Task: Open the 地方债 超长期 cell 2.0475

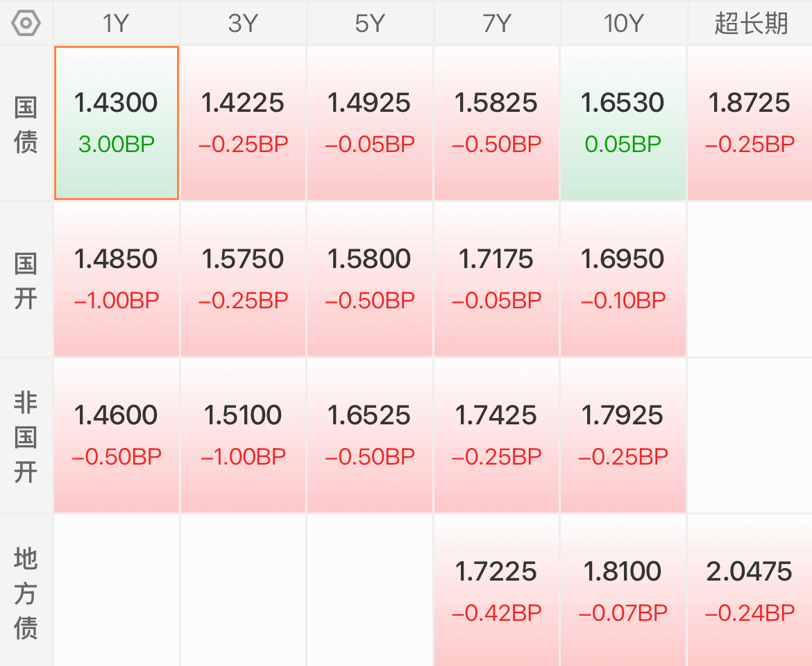Action: [750, 590]
